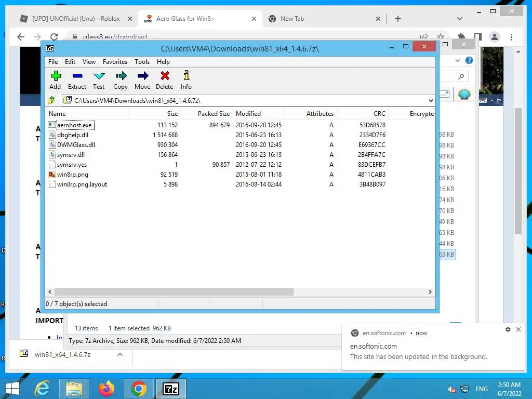Open notification settings gear icon

508,329
